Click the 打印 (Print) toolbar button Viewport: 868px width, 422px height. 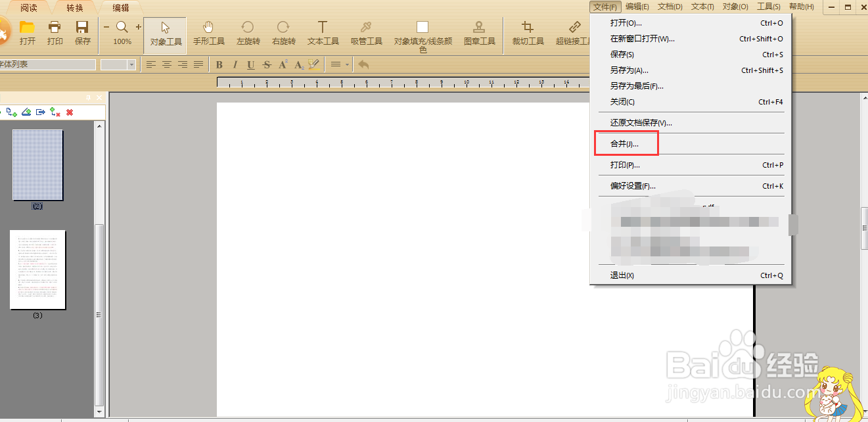(x=55, y=34)
